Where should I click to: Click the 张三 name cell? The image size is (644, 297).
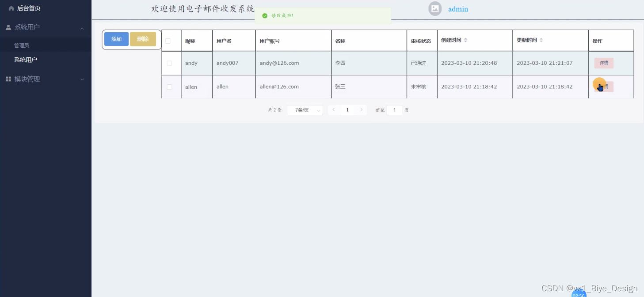(x=340, y=87)
